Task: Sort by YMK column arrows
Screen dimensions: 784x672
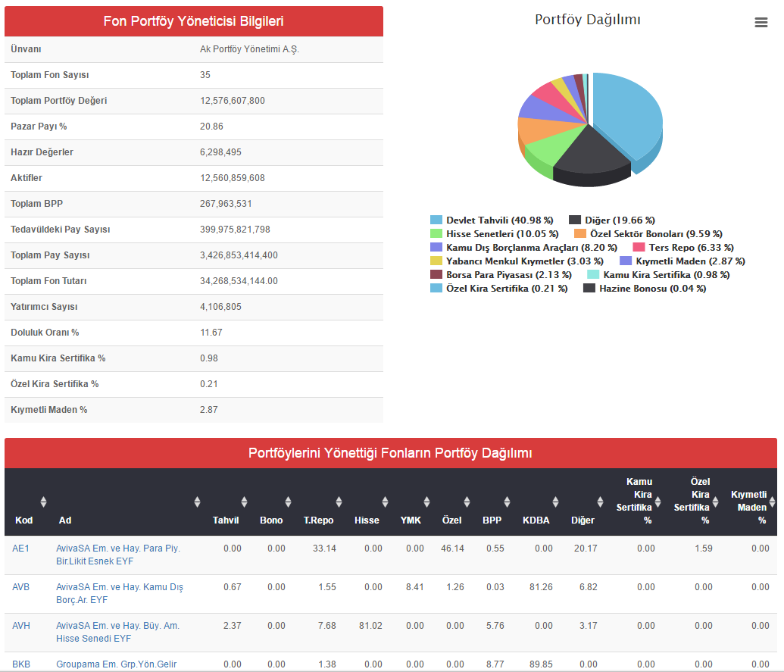Action: (x=426, y=502)
